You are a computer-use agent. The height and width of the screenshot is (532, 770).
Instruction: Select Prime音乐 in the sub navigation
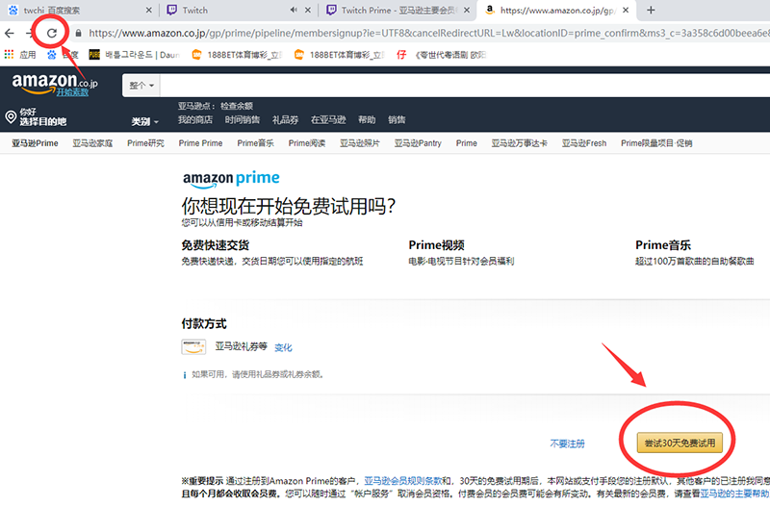(255, 143)
